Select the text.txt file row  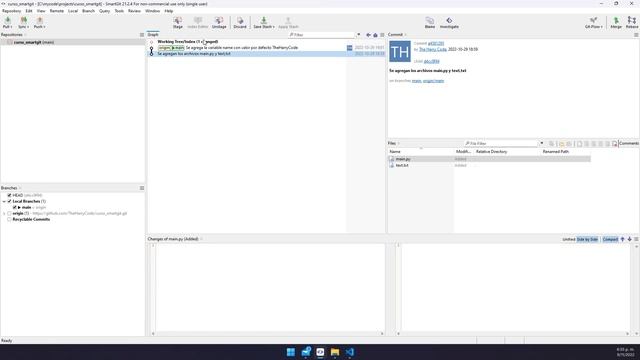click(489, 166)
